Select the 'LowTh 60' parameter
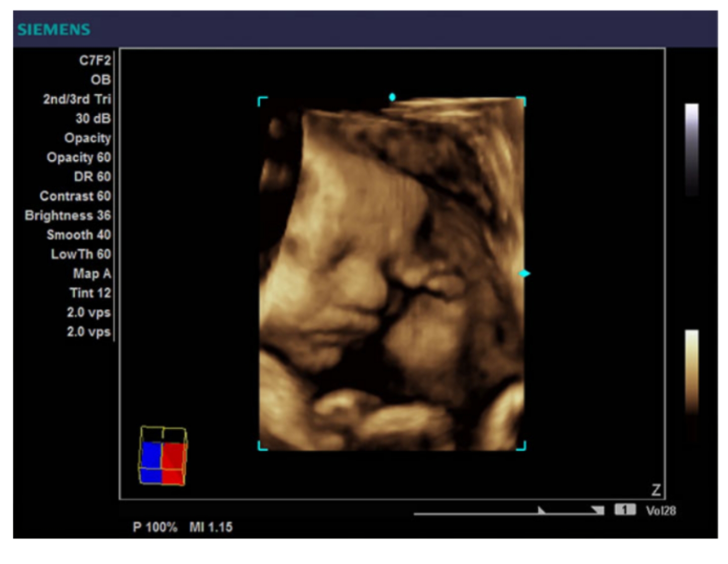 click(x=81, y=254)
